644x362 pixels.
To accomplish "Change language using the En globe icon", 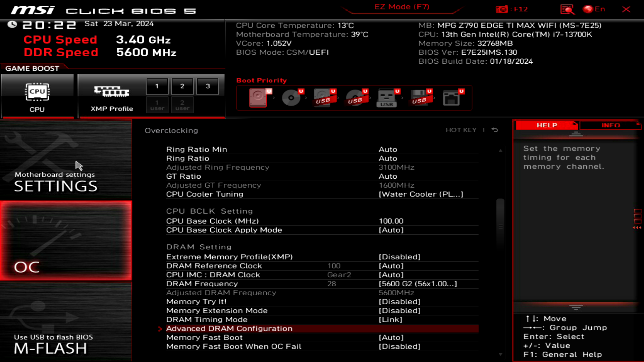I will tap(594, 9).
